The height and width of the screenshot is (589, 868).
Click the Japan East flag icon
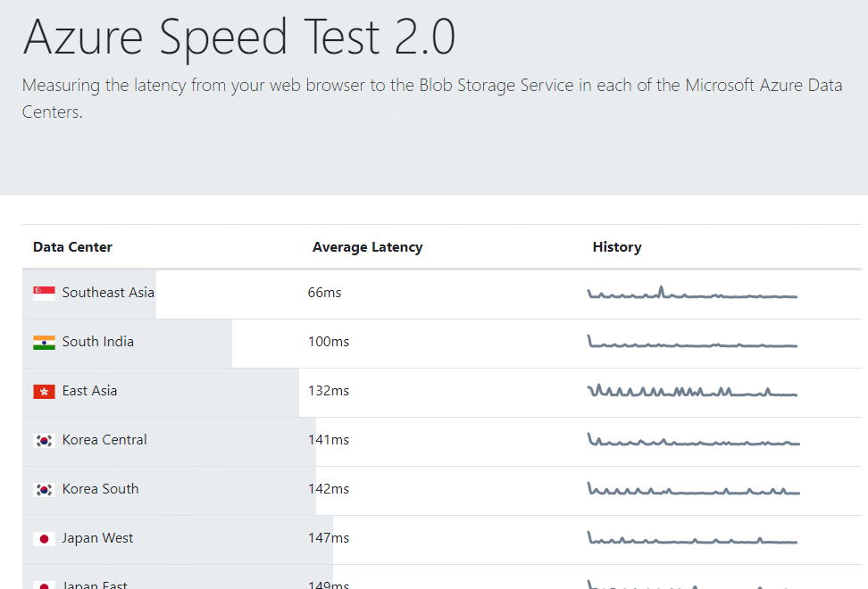point(44,584)
